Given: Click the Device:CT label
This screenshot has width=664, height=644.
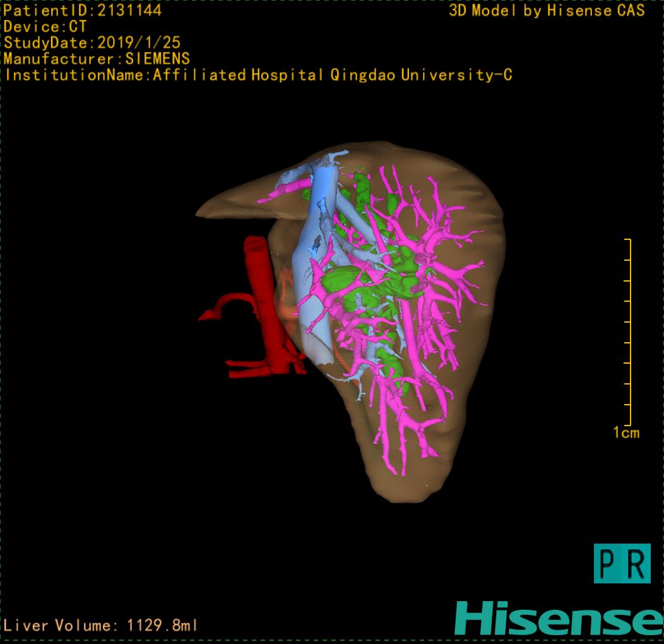Looking at the screenshot, I should (45, 27).
